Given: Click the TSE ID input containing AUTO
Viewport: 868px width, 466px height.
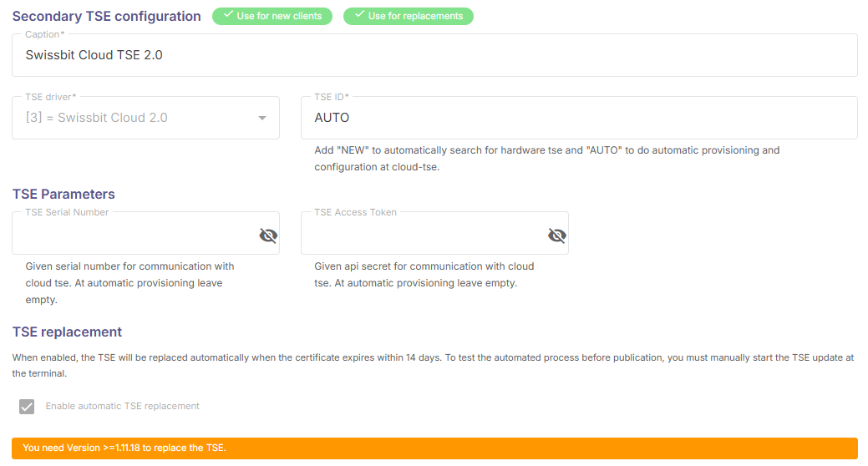Looking at the screenshot, I should click(x=579, y=117).
